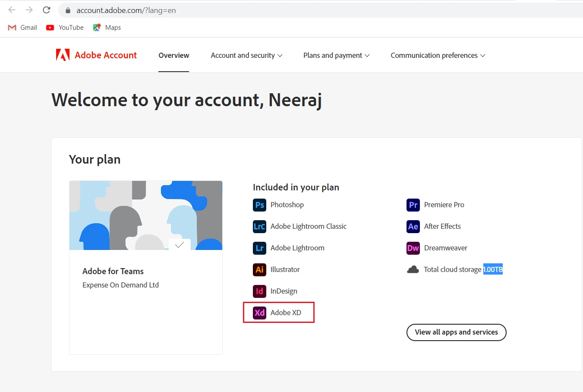Click the Gmail favicon

click(12, 27)
